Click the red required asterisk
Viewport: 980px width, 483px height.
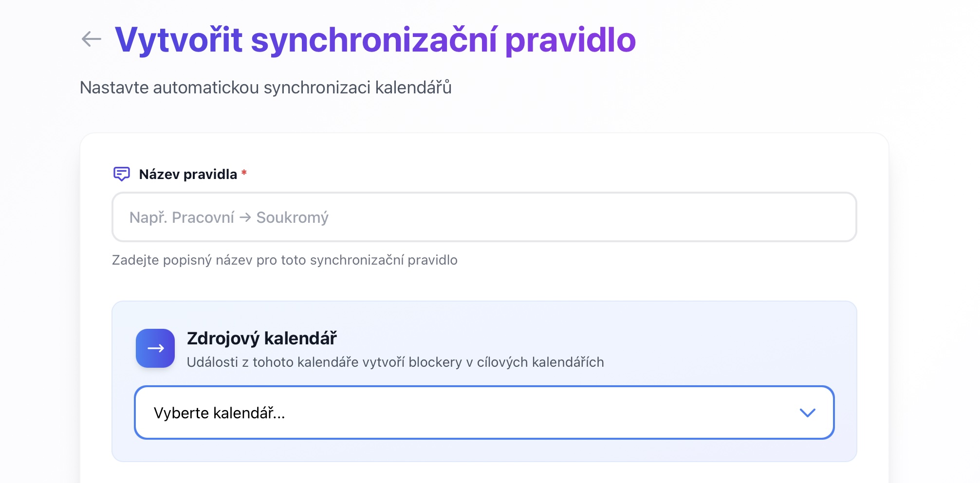[244, 173]
